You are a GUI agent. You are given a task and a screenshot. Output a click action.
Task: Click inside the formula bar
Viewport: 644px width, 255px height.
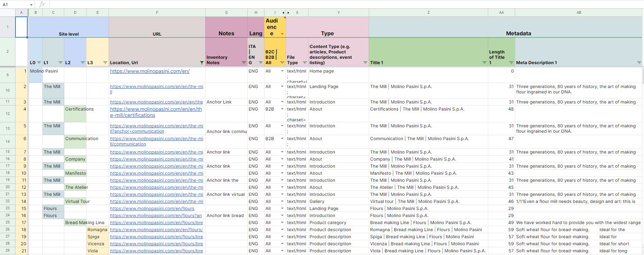[x=347, y=4]
